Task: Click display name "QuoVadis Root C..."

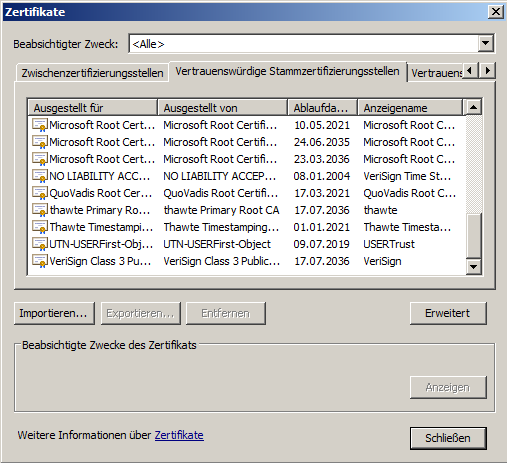Action: pyautogui.click(x=409, y=193)
